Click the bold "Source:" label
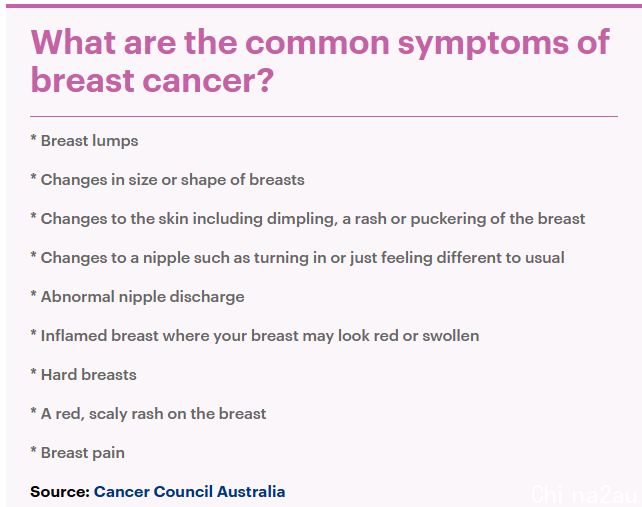 pyautogui.click(x=60, y=491)
